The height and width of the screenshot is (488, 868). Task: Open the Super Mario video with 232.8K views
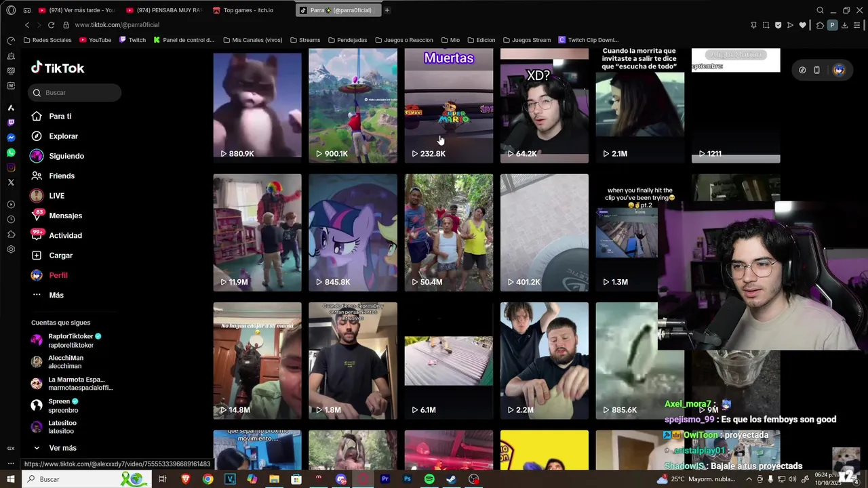pyautogui.click(x=448, y=106)
